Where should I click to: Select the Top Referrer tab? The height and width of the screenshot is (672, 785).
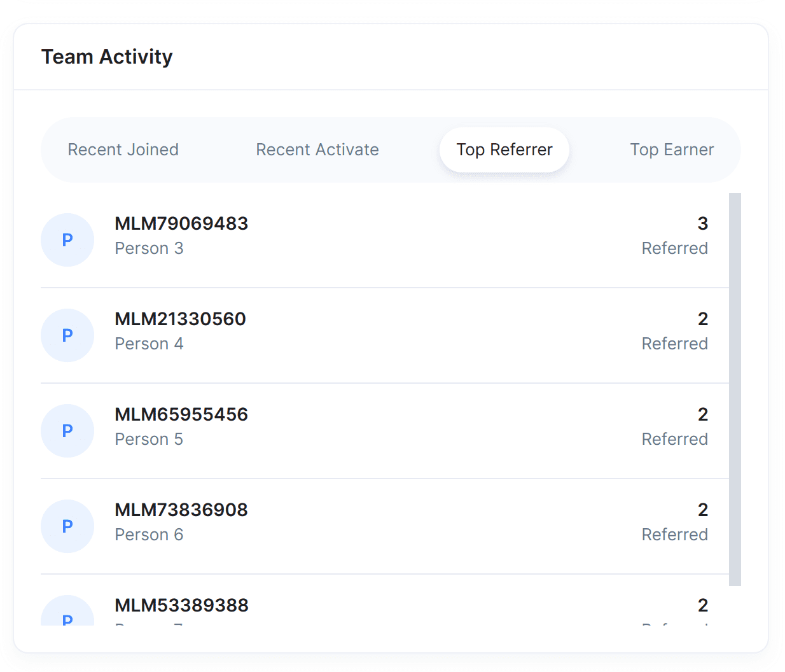coord(504,150)
